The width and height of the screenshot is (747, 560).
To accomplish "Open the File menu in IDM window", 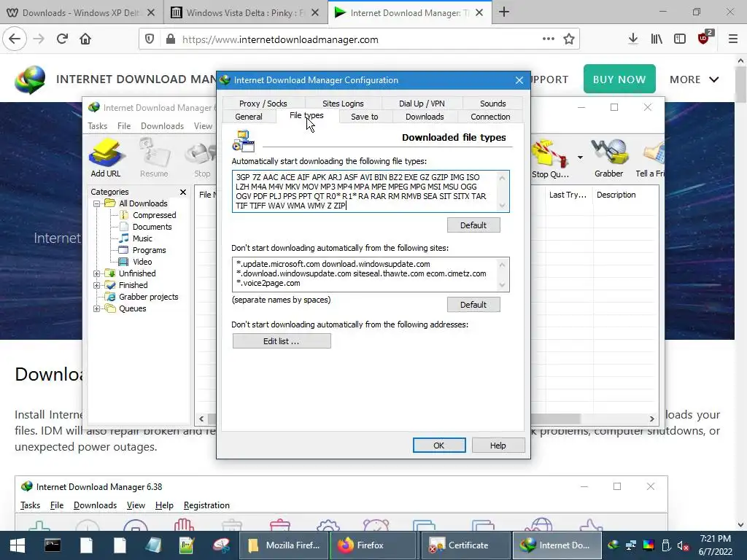I will pyautogui.click(x=124, y=126).
